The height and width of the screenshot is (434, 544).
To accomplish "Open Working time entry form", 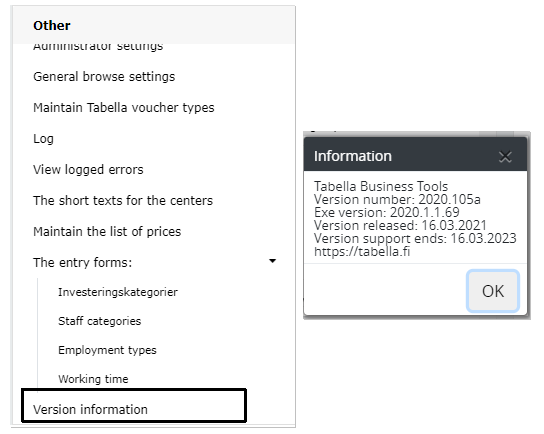I will click(x=93, y=379).
